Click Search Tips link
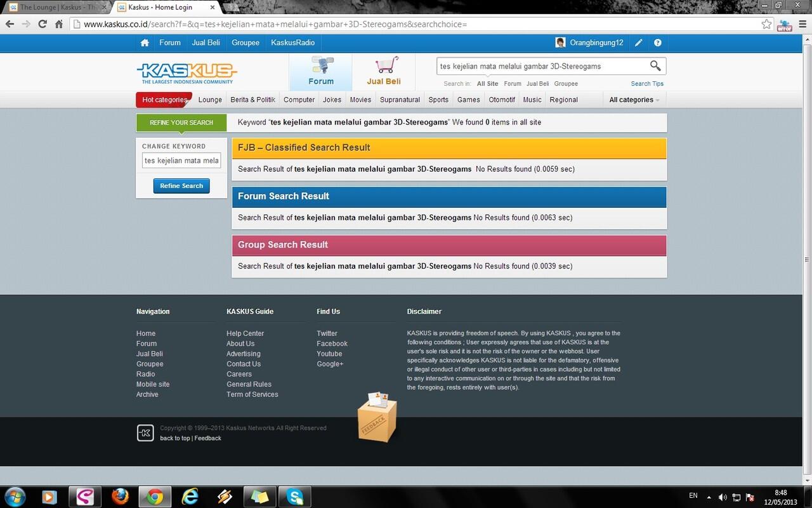The height and width of the screenshot is (508, 812). 647,84
